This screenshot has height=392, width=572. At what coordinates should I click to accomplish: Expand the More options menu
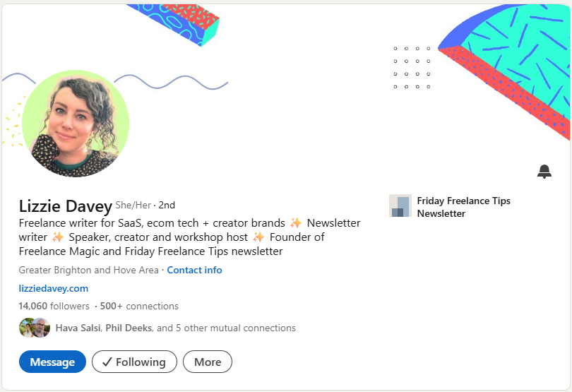pos(208,362)
